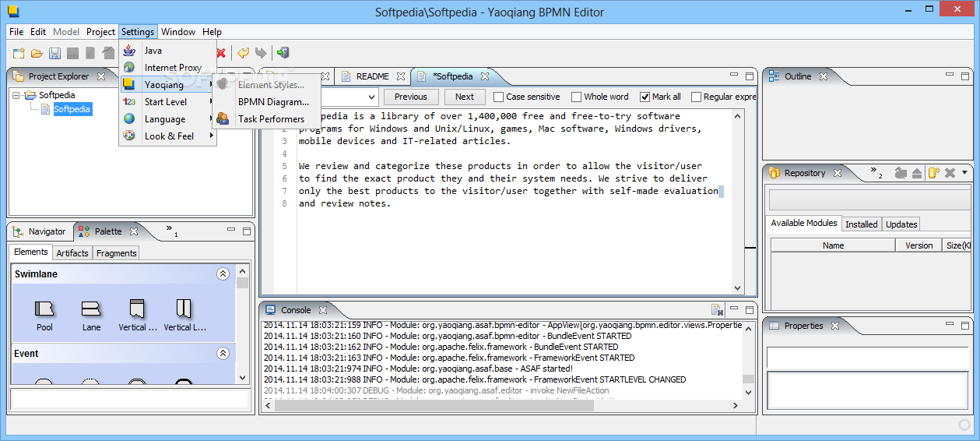
Task: Choose Internet Proxy in Settings menu
Action: pos(167,68)
